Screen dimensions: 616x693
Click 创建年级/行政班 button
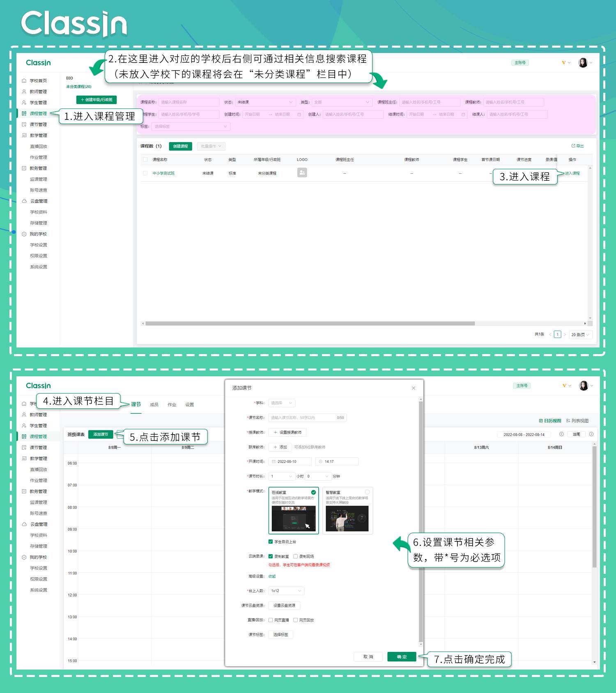click(97, 100)
